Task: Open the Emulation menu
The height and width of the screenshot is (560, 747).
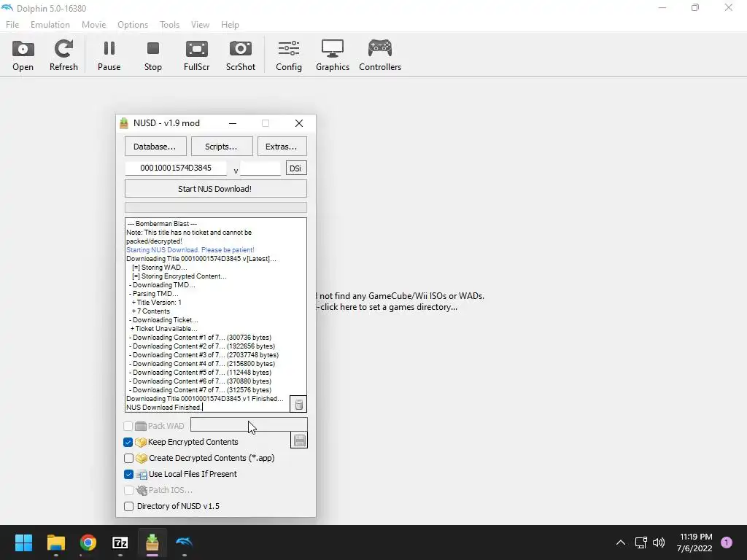Action: [50, 25]
